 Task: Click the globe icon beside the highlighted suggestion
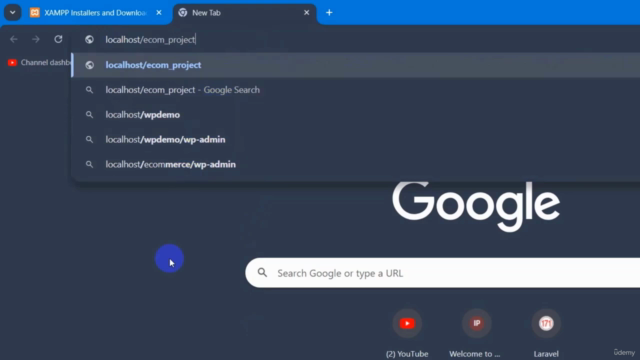click(89, 65)
